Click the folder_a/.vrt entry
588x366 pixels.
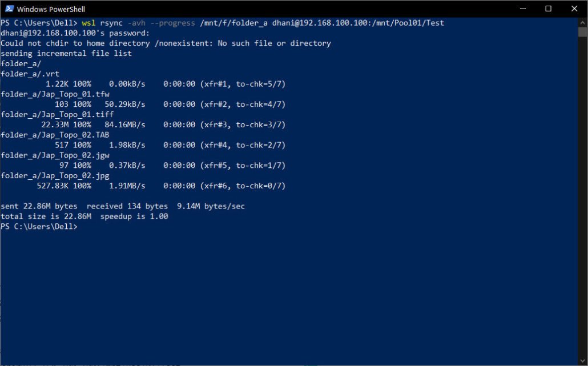click(x=30, y=73)
